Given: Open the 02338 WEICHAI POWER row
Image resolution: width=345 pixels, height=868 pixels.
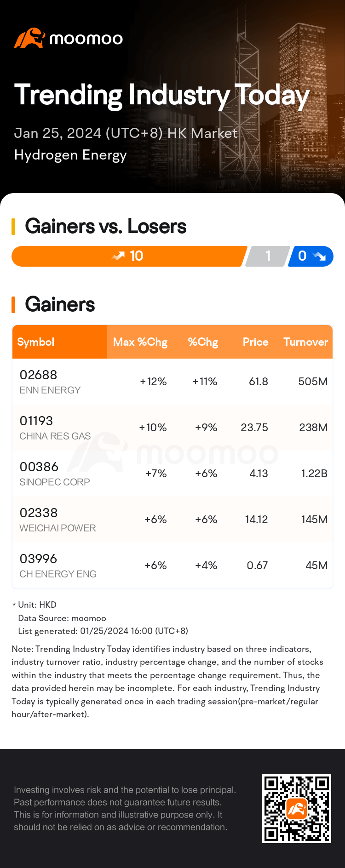Looking at the screenshot, I should coord(172,520).
